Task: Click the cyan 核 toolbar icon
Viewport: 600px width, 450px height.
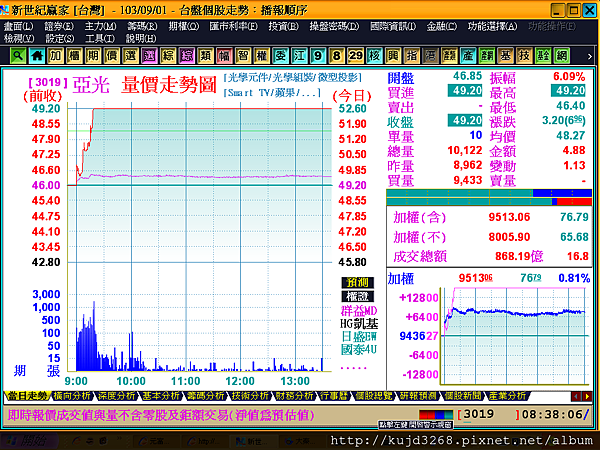Action: pyautogui.click(x=374, y=56)
